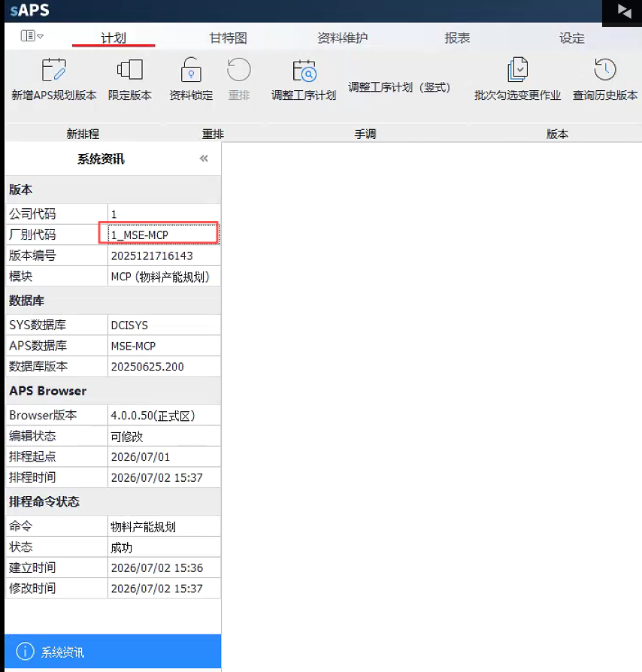
Task: Select the 厂别代码 value 1_MSE-MCP field
Action: coord(164,235)
